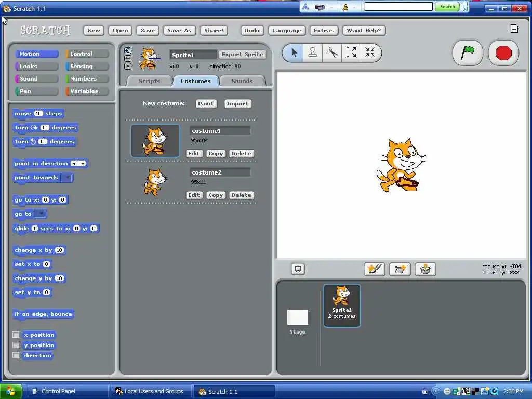Viewport: 532px width, 399px height.
Task: Click the costume2 name field
Action: [x=220, y=172]
